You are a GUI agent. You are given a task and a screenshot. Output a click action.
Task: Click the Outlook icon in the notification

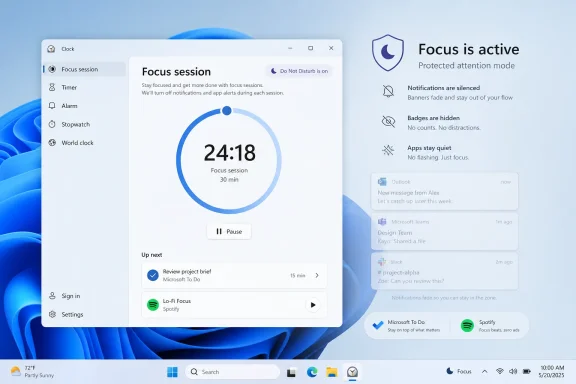(382, 182)
